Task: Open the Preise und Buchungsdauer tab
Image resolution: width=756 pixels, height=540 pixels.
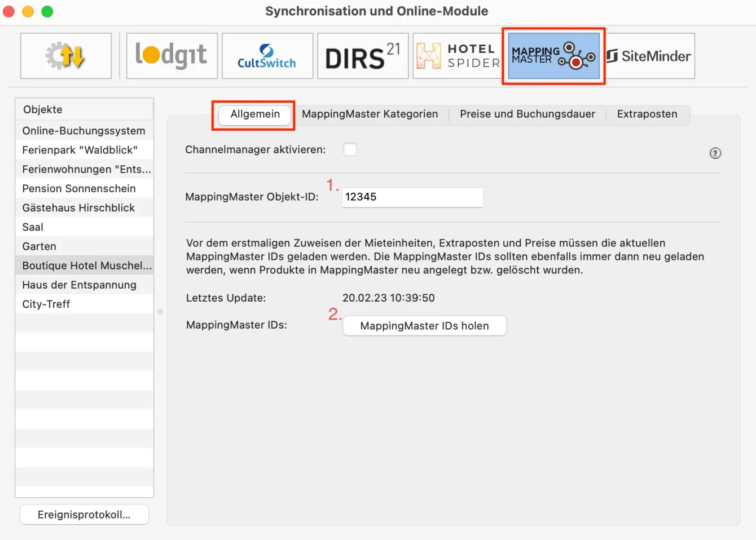Action: [x=528, y=114]
